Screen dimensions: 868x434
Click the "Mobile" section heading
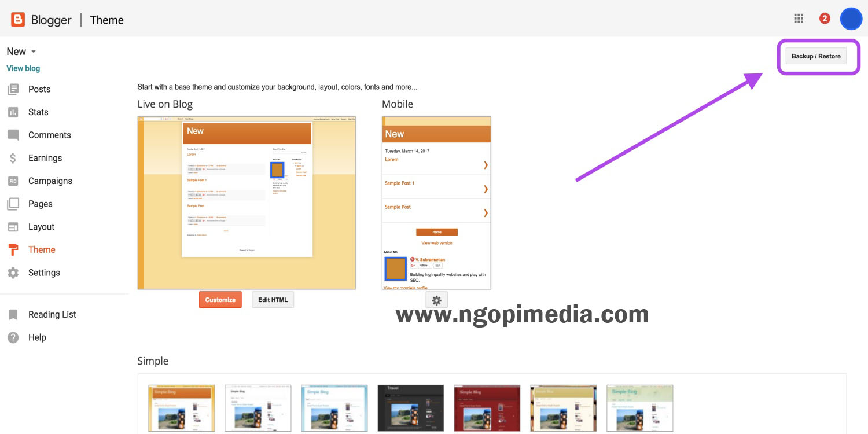click(398, 104)
